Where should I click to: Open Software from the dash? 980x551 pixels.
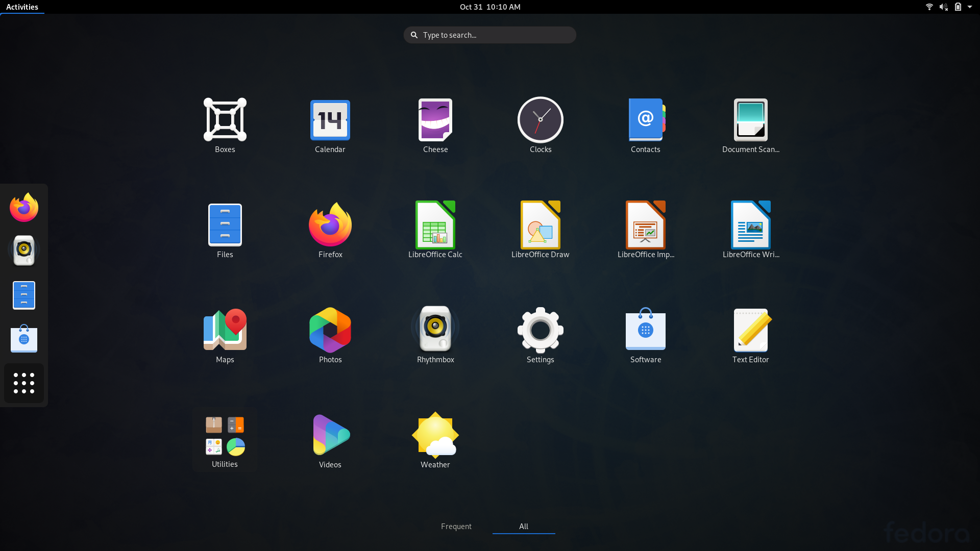tap(24, 338)
